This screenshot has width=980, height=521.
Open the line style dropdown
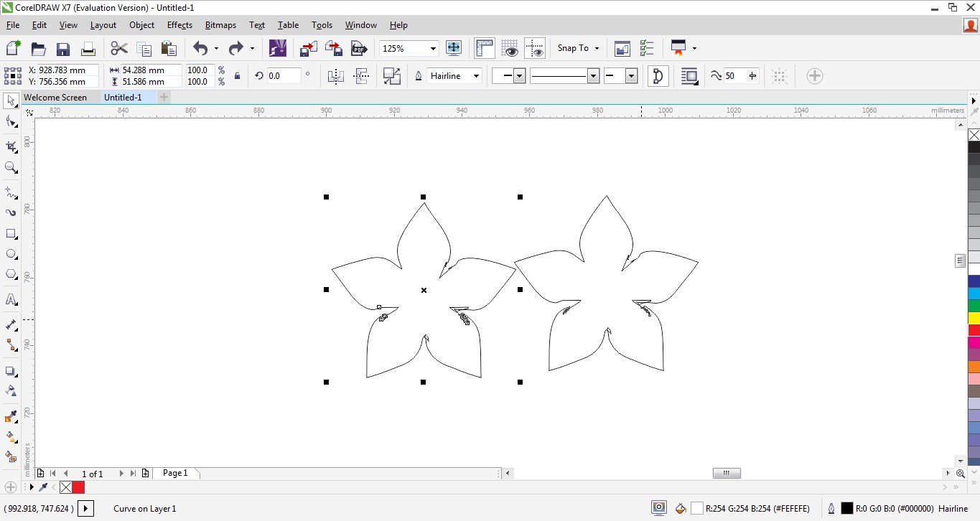click(593, 76)
